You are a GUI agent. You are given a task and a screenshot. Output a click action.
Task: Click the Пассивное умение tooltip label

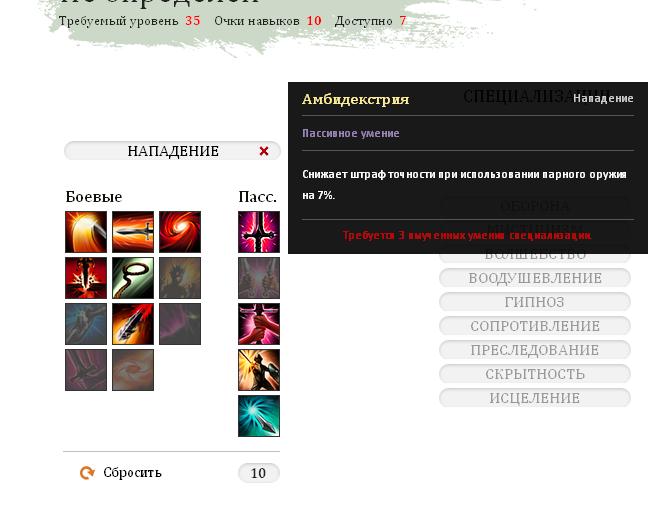click(351, 133)
